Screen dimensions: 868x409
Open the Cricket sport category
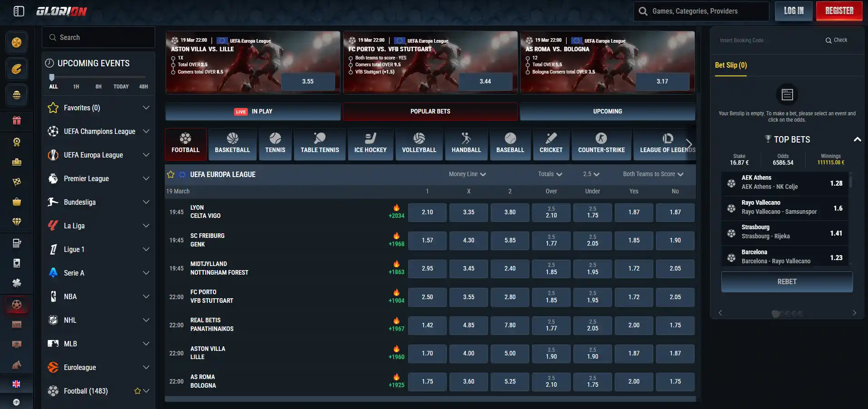tap(551, 144)
